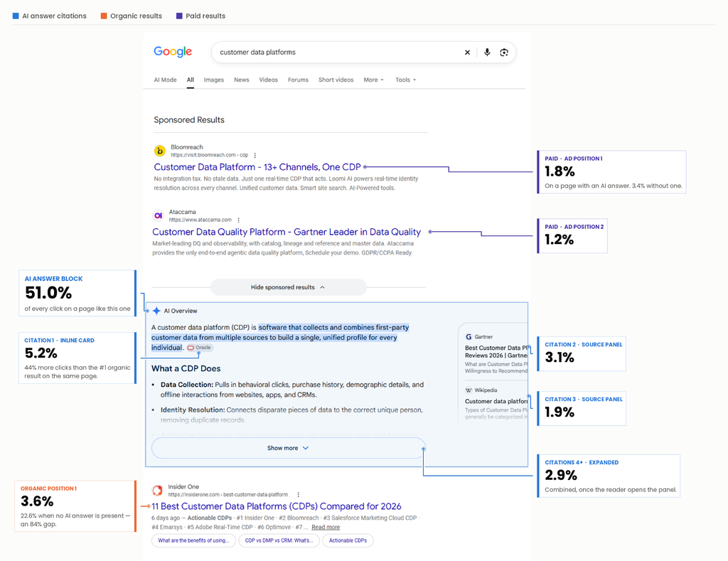This screenshot has height=561, width=728.
Task: Click the Identity Resolution bullet text
Action: (x=291, y=415)
